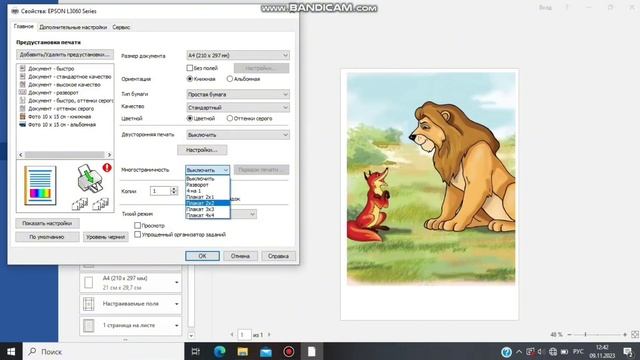The height and width of the screenshot is (360, 640).
Task: Click 'По умолчанию' button
Action: point(47,237)
